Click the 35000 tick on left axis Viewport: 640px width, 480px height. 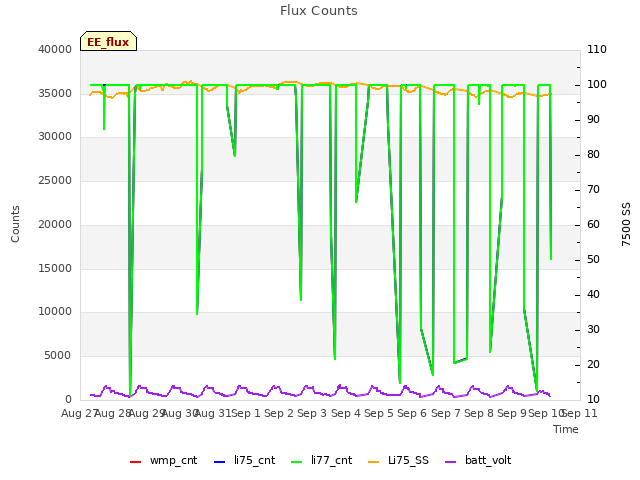(55, 93)
